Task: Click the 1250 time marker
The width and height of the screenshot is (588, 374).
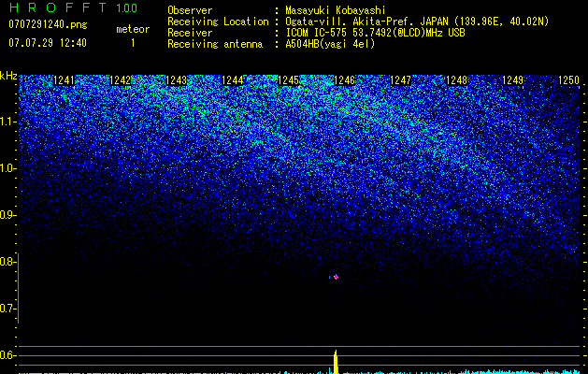Action: pos(569,80)
